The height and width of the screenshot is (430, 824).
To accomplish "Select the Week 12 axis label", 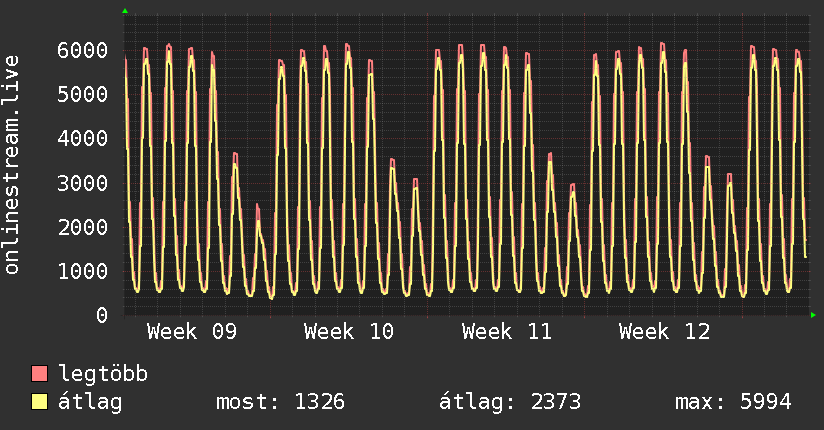I will click(663, 331).
